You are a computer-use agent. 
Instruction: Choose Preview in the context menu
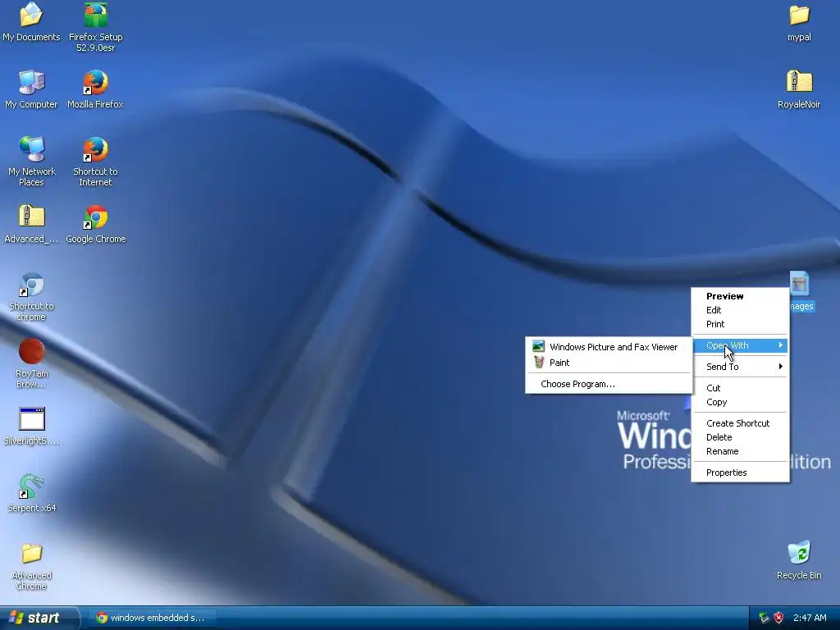point(740,295)
